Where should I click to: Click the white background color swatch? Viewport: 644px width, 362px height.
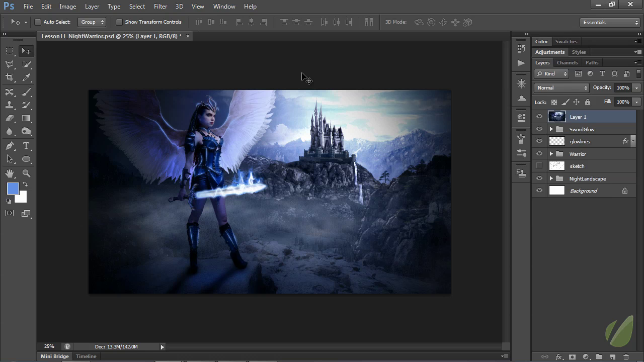22,198
